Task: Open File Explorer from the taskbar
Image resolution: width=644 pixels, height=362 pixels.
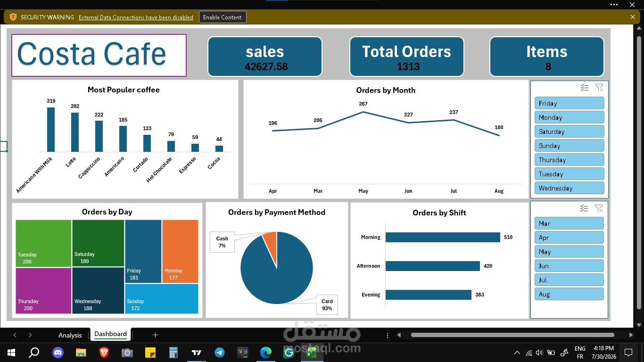Action: click(81, 352)
